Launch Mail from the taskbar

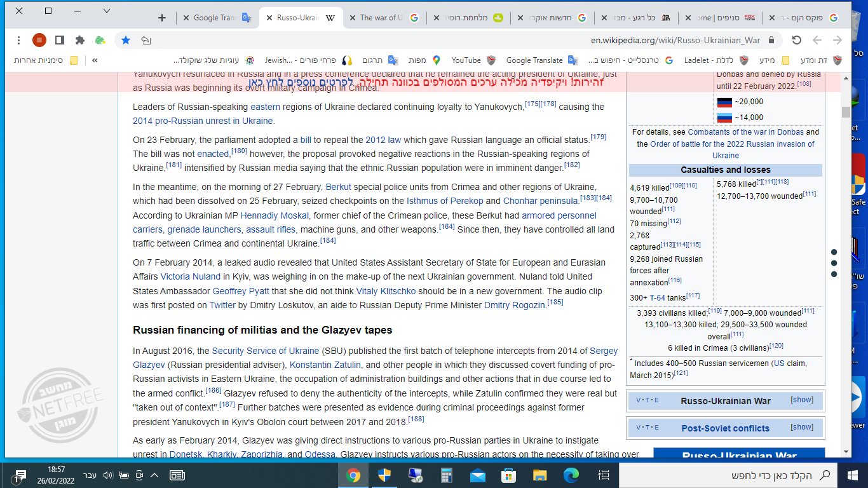[477, 475]
